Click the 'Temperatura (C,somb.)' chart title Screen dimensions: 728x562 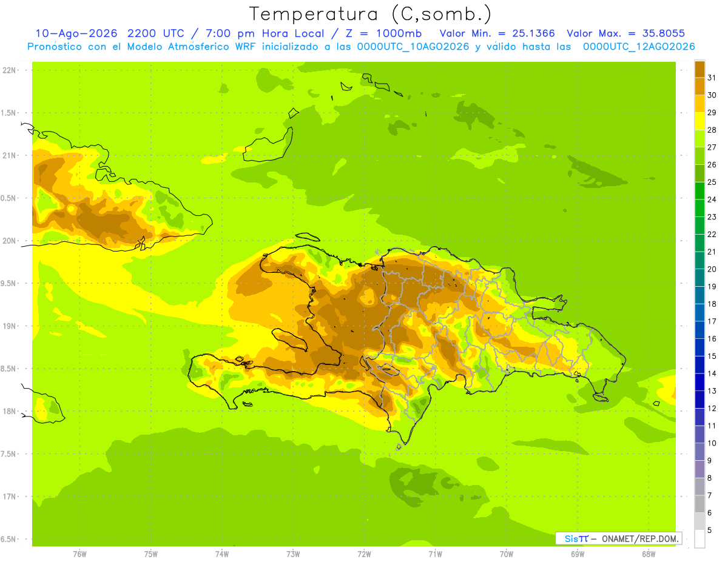[371, 14]
